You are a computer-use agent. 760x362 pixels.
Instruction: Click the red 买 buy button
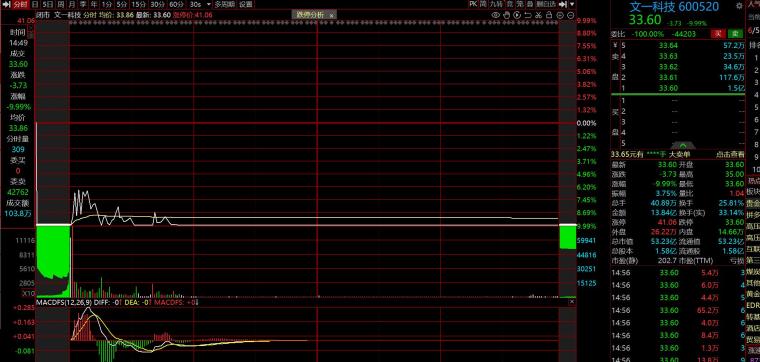717,34
